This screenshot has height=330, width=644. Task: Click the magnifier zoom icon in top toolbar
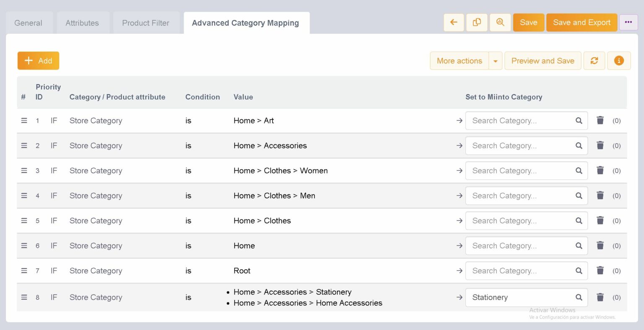[x=500, y=22]
